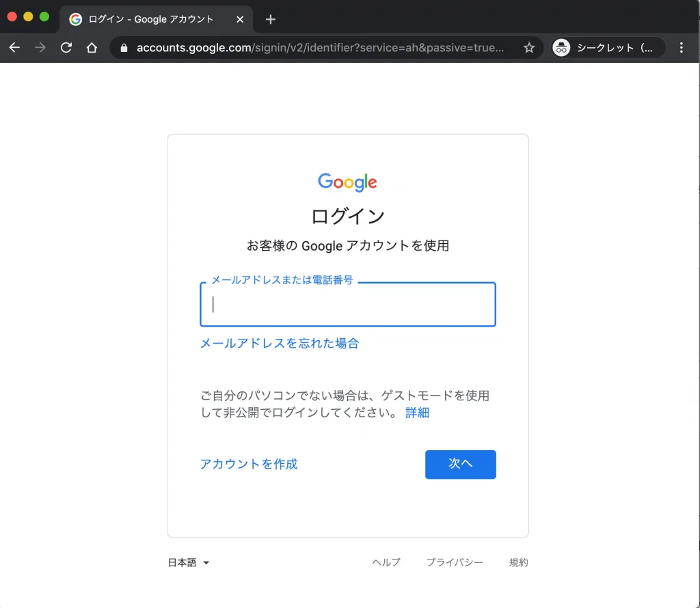This screenshot has width=700, height=608.
Task: Open Chrome's three-dot menu
Action: [x=682, y=47]
